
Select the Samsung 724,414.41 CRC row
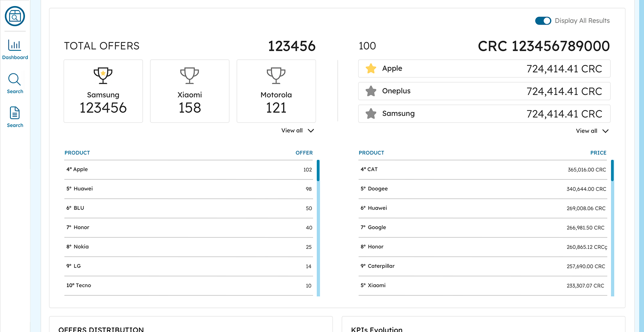click(x=484, y=114)
